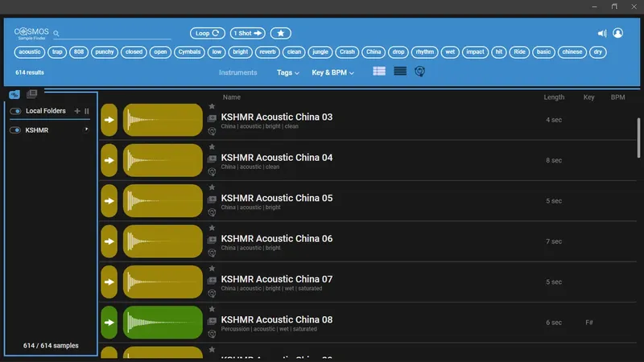
Task: Select the Crash tag
Action: (347, 52)
